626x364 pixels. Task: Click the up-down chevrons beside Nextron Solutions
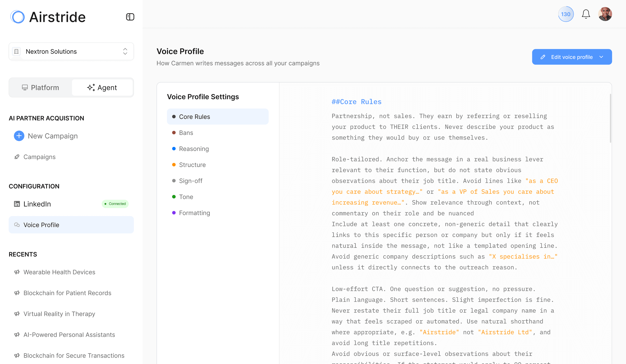[x=125, y=52]
